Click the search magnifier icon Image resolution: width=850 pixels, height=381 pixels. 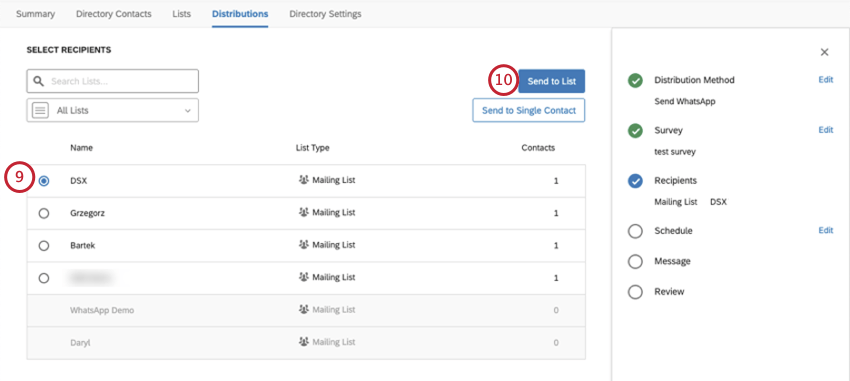[x=38, y=81]
